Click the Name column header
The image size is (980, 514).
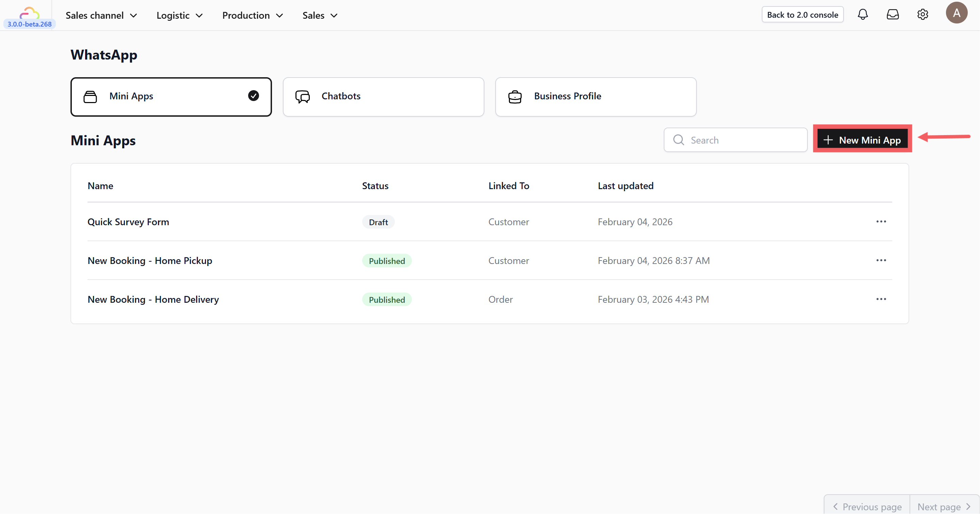pyautogui.click(x=100, y=185)
